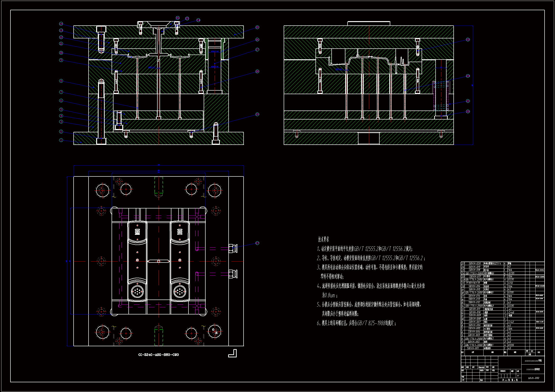Click the upper cooling water connector fitting
This screenshot has width=555, height=392.
click(233, 248)
